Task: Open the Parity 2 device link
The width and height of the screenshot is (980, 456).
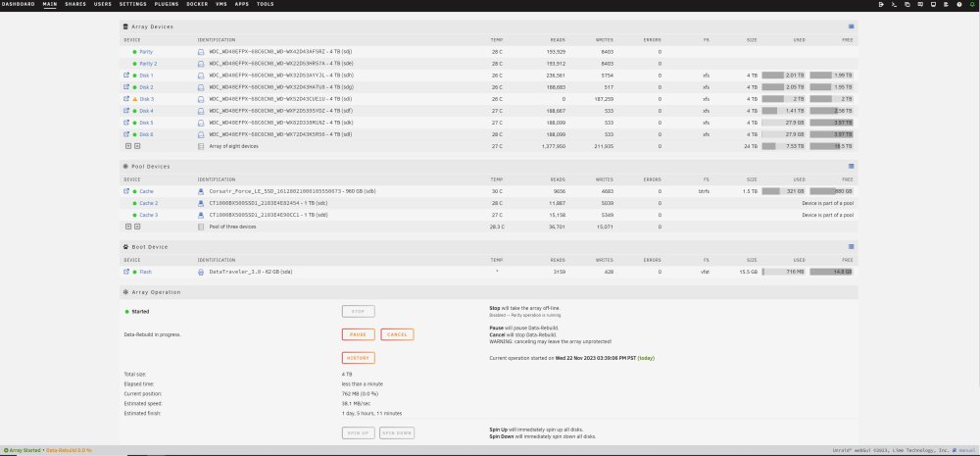Action: (148, 64)
